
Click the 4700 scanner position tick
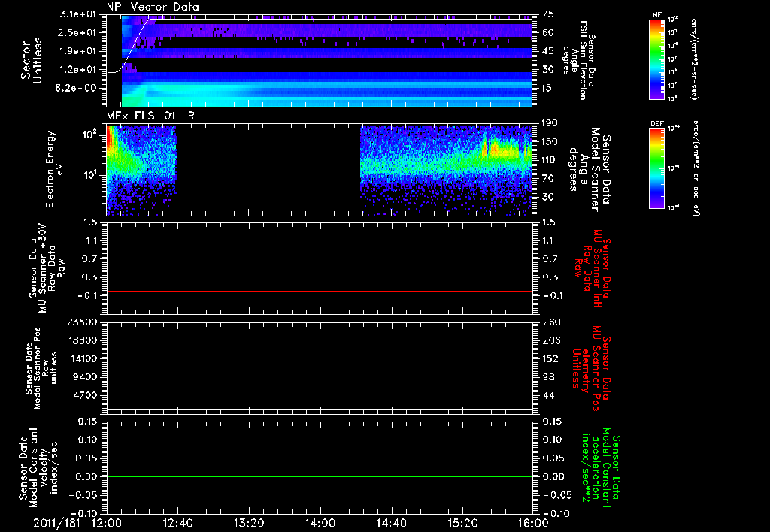[85, 395]
